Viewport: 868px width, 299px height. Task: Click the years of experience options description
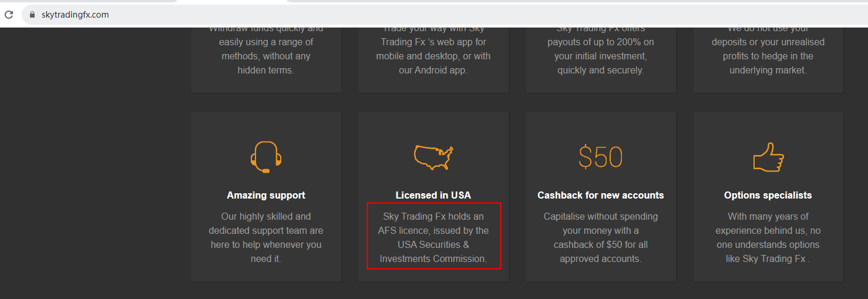[x=768, y=237]
